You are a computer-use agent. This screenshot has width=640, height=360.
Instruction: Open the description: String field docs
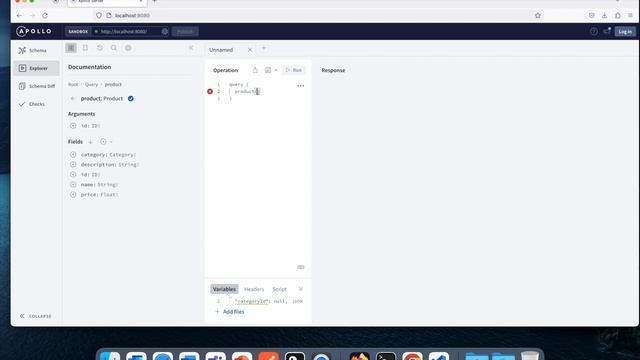coord(110,164)
